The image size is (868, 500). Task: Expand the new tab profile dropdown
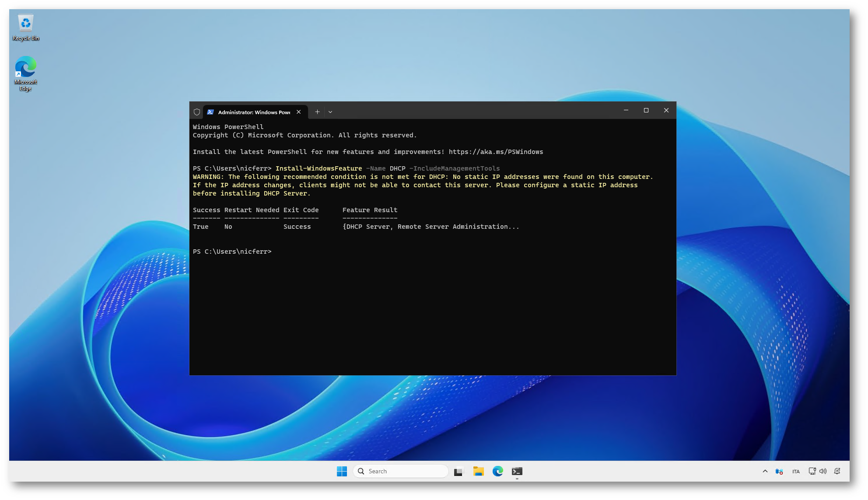[330, 112]
